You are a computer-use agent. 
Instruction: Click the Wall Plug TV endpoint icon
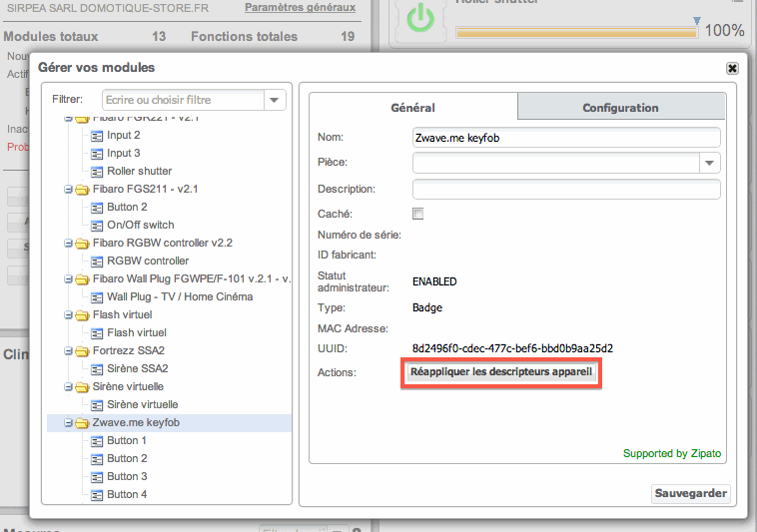97,297
